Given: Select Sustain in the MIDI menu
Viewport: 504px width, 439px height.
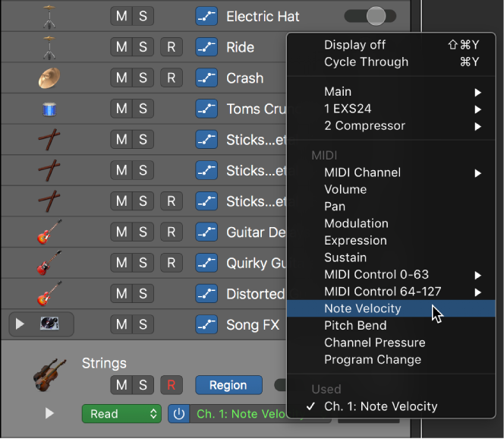Looking at the screenshot, I should (391, 258).
